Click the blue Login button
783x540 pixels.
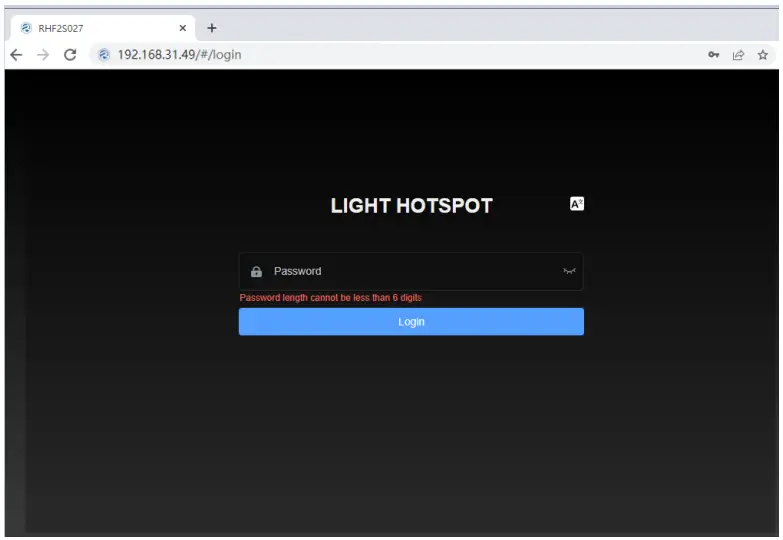pyautogui.click(x=411, y=322)
